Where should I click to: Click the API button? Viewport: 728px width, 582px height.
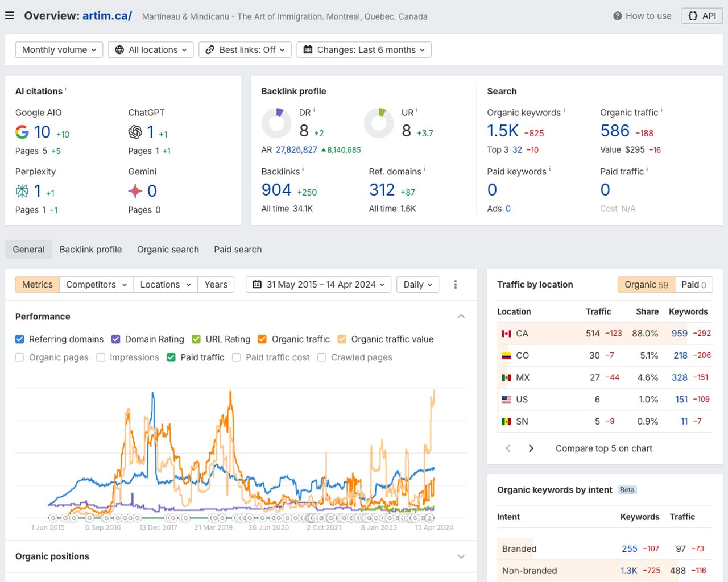702,16
